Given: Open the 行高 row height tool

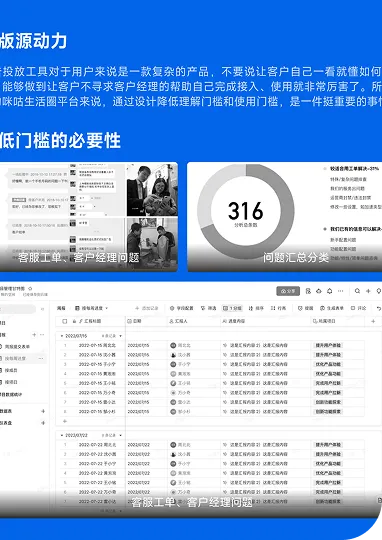Looking at the screenshot, I should tap(279, 308).
